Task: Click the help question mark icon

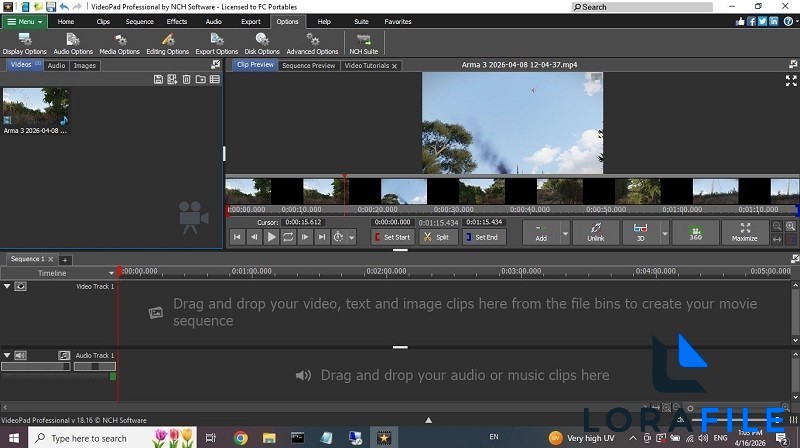Action: pyautogui.click(x=788, y=21)
